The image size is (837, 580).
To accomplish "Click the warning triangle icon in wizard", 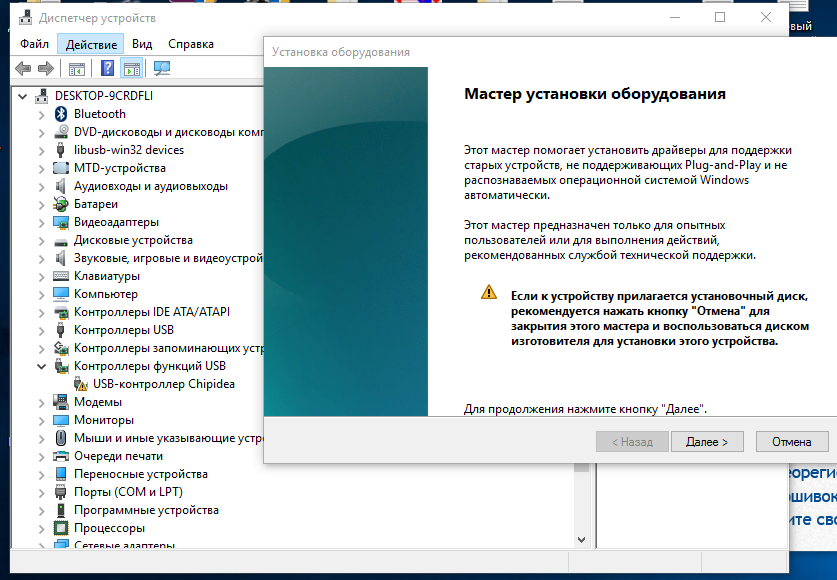I will click(x=488, y=293).
